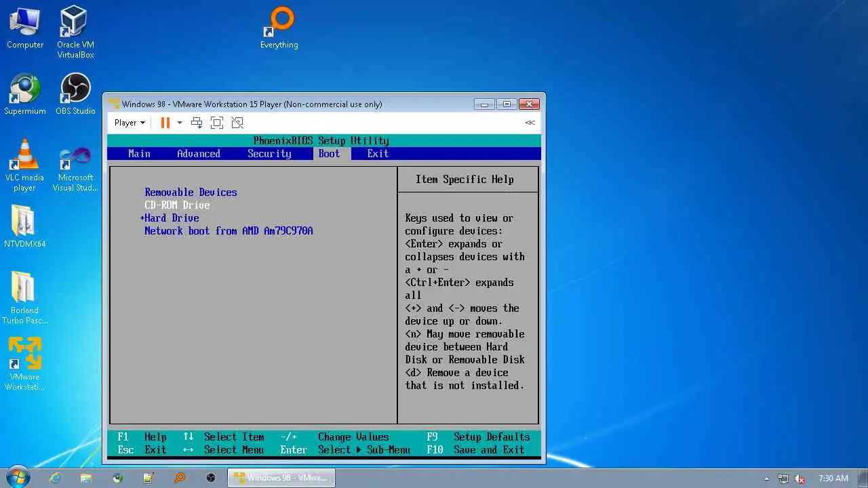Toggle Unity mode icon in VMware toolbar
The image size is (868, 488).
coord(237,123)
